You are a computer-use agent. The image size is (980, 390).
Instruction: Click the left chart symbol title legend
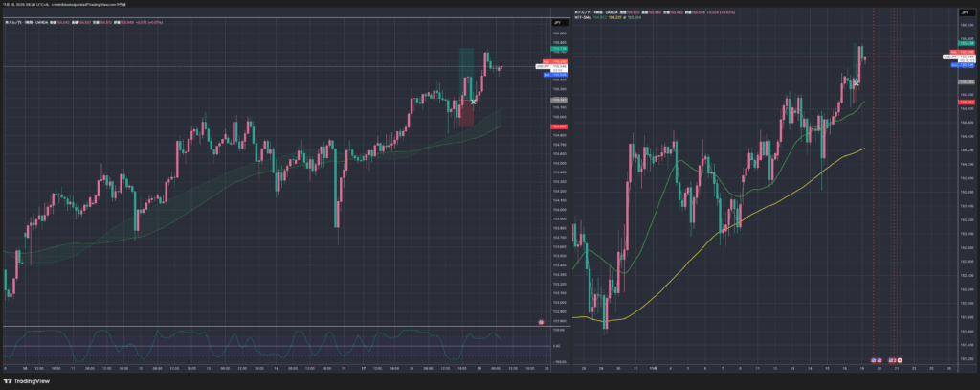coord(29,22)
